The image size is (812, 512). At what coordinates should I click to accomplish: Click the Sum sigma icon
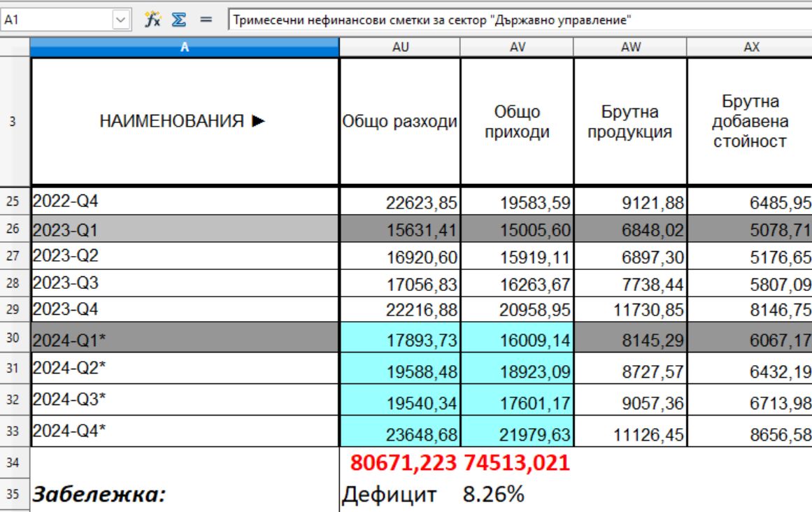[179, 20]
